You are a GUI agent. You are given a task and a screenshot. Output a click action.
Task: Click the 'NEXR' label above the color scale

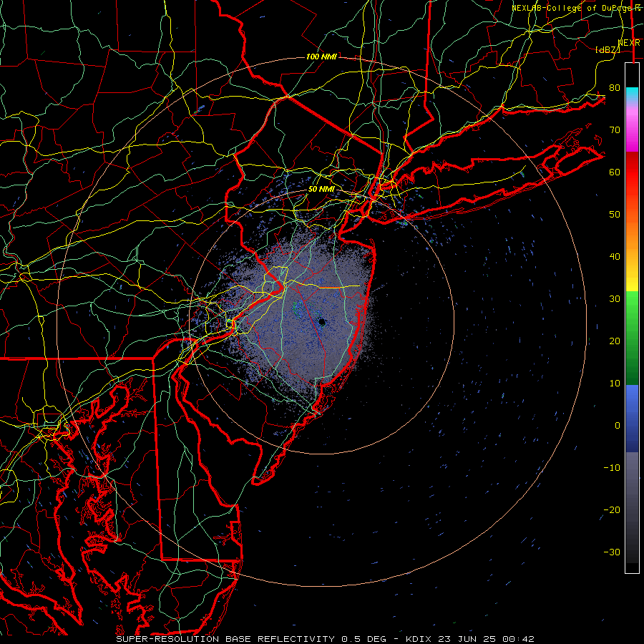tap(629, 43)
